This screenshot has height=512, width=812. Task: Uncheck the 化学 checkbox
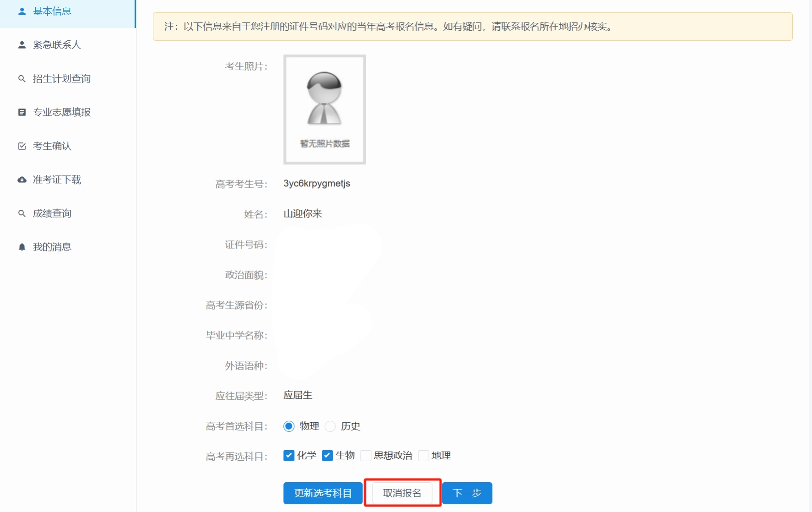coord(289,456)
